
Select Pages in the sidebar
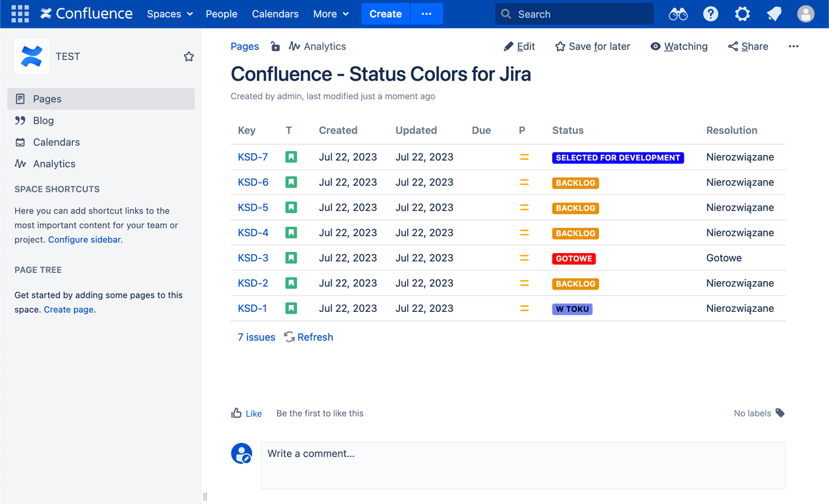coord(101,99)
